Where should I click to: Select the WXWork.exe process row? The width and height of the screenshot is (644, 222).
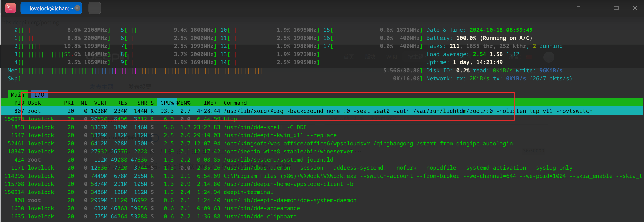tap(322, 176)
